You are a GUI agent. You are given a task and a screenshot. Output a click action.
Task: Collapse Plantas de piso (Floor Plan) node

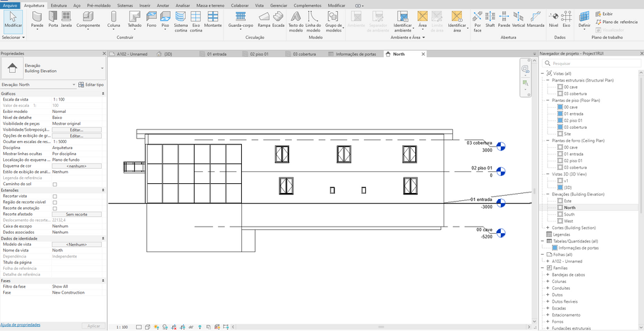(547, 100)
